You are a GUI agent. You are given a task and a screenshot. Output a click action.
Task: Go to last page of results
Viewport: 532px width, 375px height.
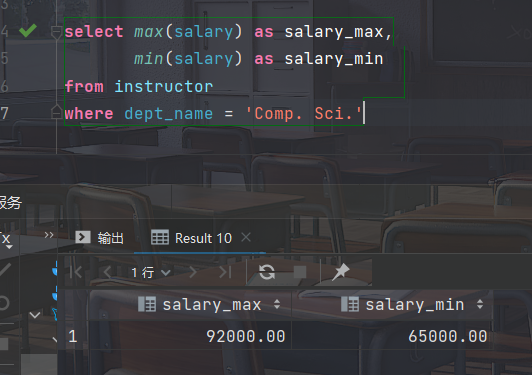point(225,272)
